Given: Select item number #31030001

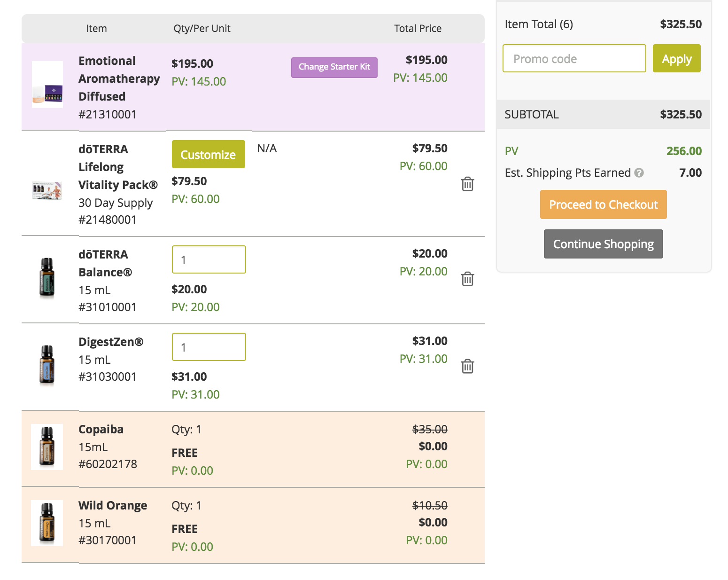Looking at the screenshot, I should point(108,376).
